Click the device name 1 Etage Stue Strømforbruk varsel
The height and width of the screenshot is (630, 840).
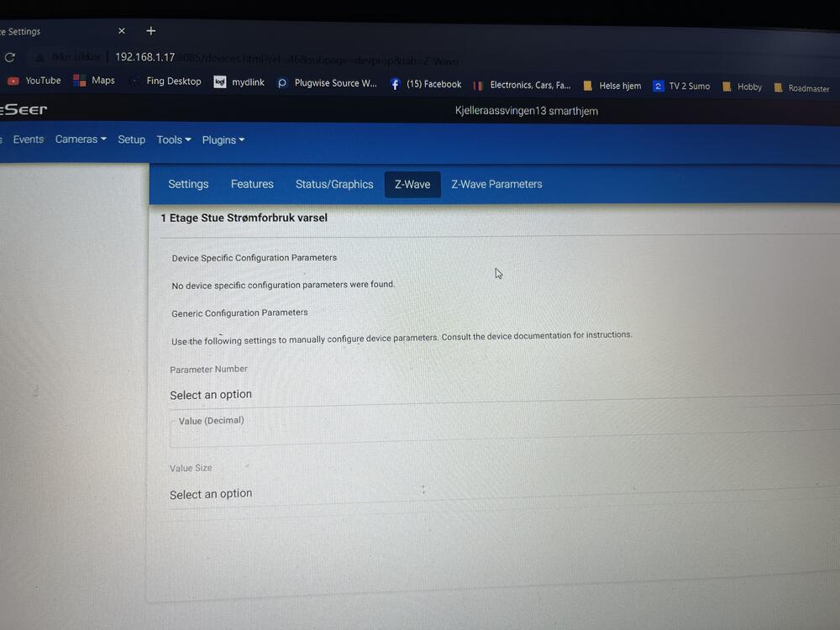pos(244,218)
